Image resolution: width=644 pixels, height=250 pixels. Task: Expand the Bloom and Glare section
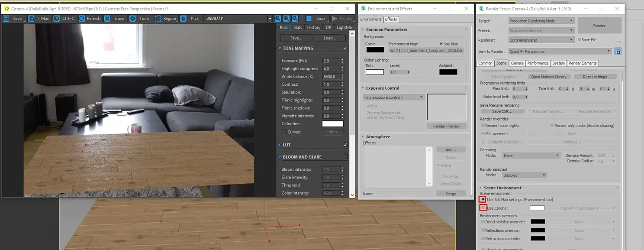pyautogui.click(x=280, y=157)
